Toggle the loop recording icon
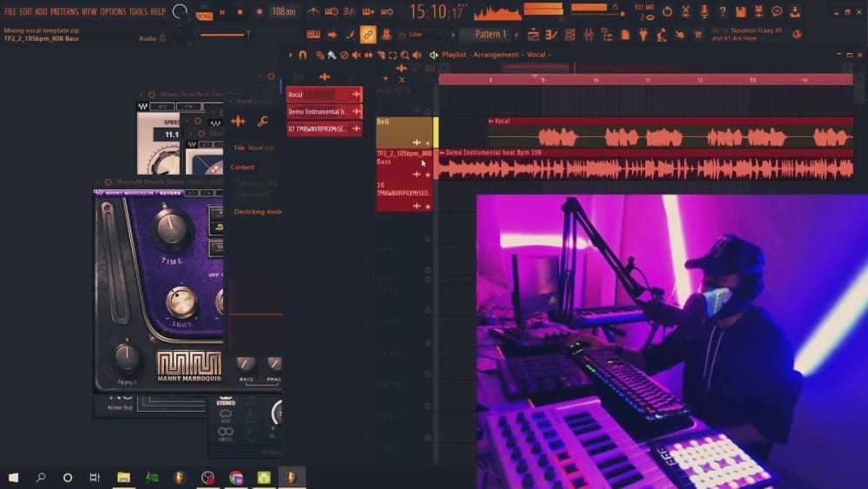This screenshot has width=868, height=489. [387, 11]
